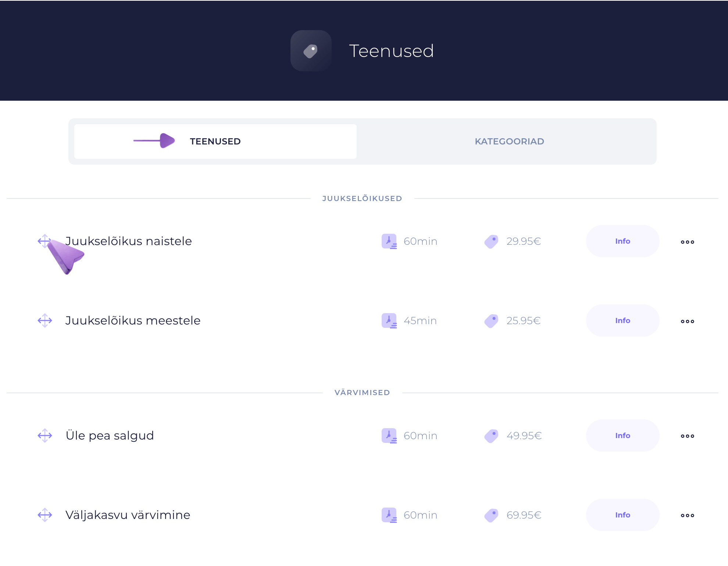728x566 pixels.
Task: Click duration clock icon for Üle pea salgud
Action: point(389,436)
